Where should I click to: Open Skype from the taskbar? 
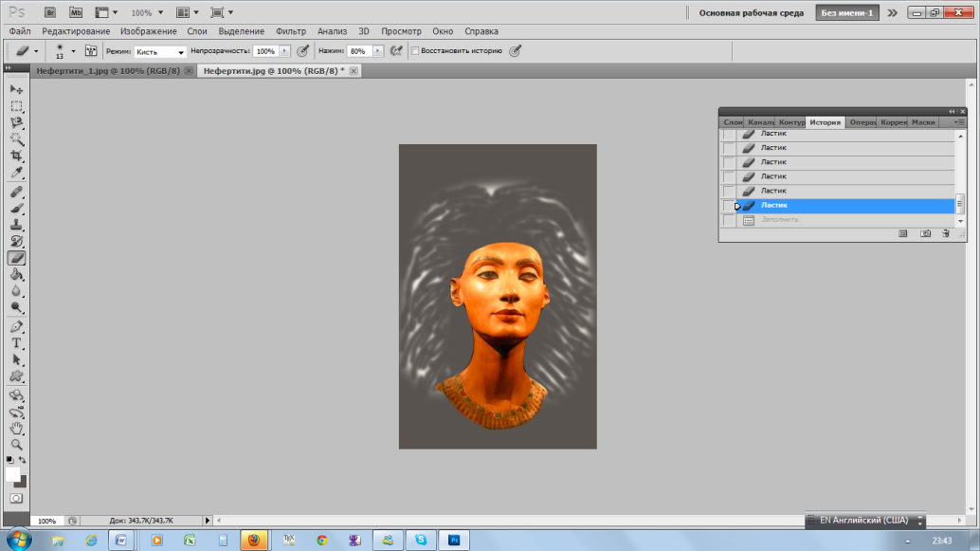click(x=421, y=540)
